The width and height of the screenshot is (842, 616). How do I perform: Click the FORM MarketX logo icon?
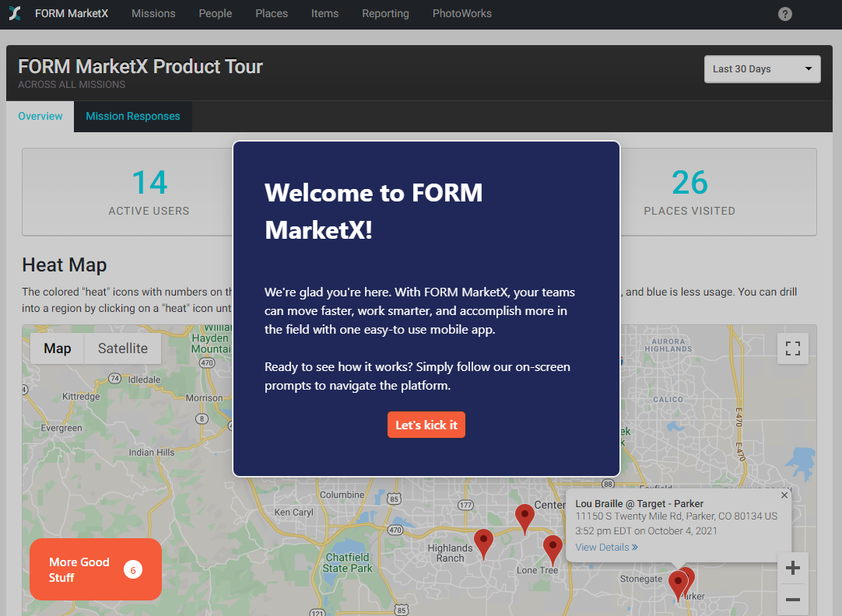(15, 13)
